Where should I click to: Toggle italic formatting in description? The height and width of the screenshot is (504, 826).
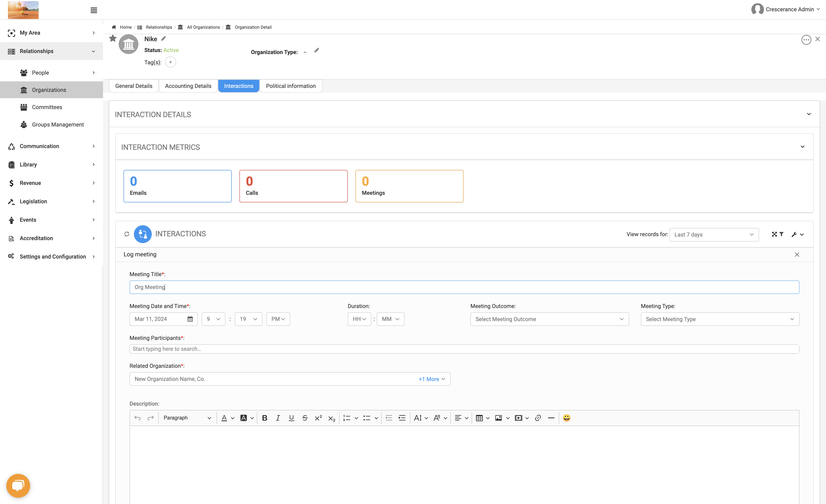point(278,418)
